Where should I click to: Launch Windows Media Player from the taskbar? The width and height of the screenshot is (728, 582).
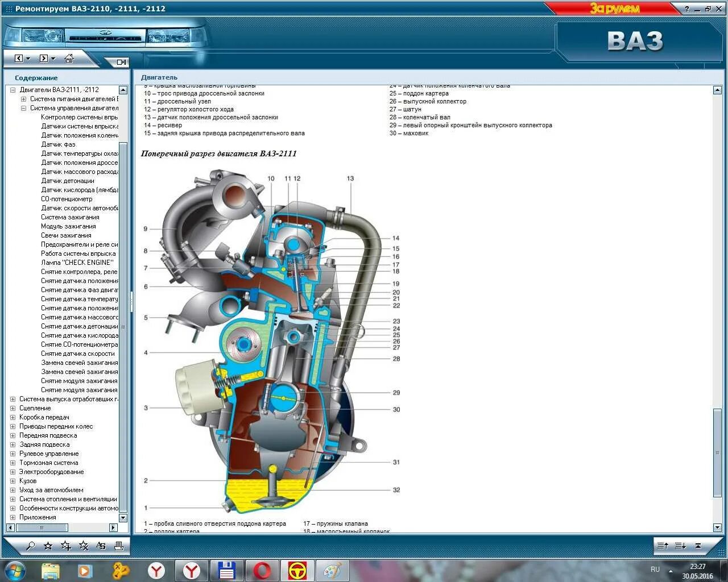tap(85, 570)
